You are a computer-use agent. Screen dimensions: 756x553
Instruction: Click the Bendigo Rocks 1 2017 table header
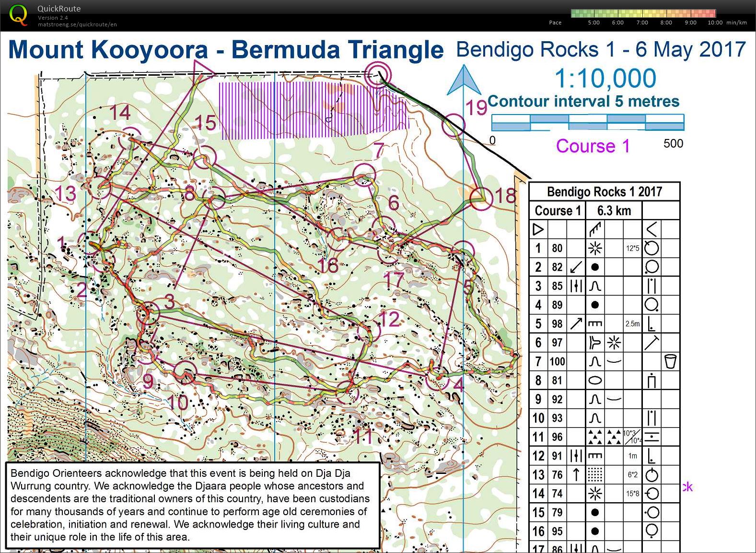coord(604,192)
